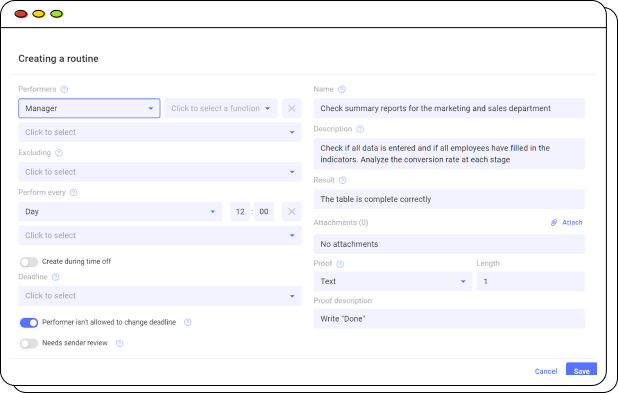Click Cancel to discard the routine
Viewport: 618px width, 393px height.
(546, 371)
